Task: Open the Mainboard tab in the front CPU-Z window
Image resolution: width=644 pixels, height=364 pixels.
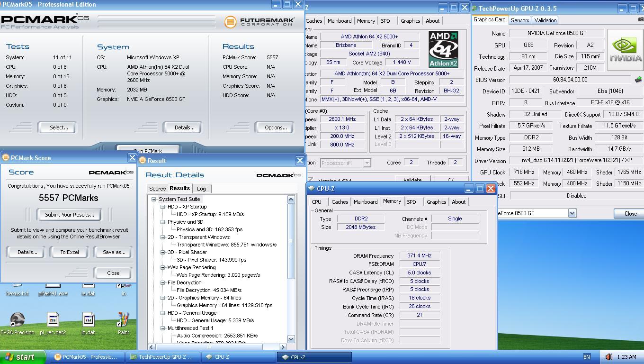Action: point(366,202)
